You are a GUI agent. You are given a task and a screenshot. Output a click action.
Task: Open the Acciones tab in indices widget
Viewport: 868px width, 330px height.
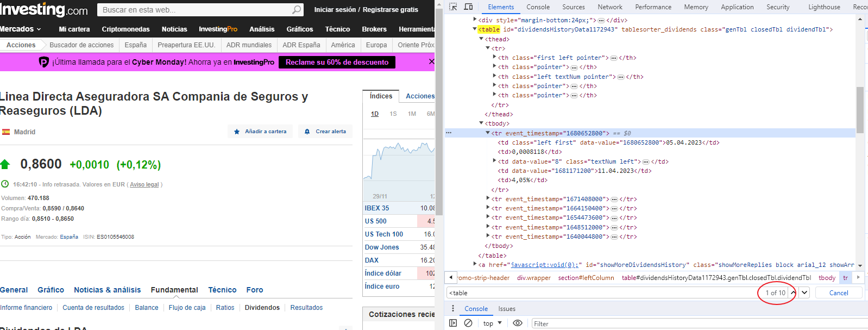(420, 96)
